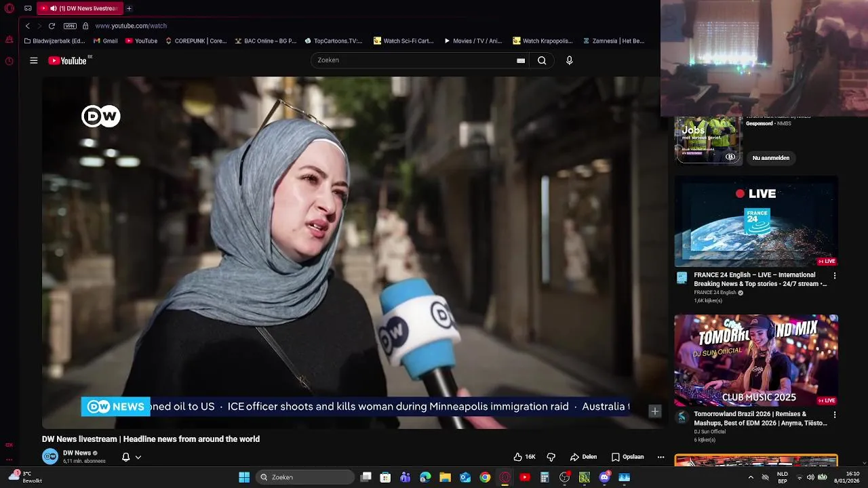Toggle the VPN badge in address bar
Screen dimensions: 868x488
point(70,26)
